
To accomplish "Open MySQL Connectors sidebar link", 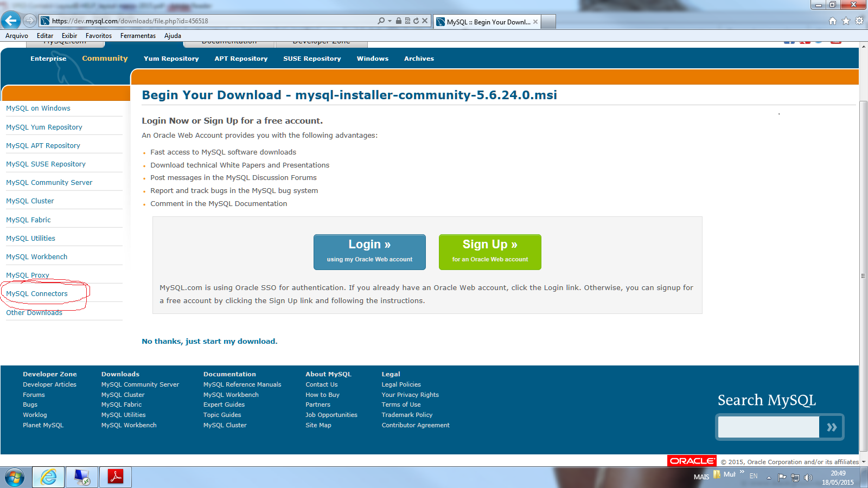I will tap(37, 294).
